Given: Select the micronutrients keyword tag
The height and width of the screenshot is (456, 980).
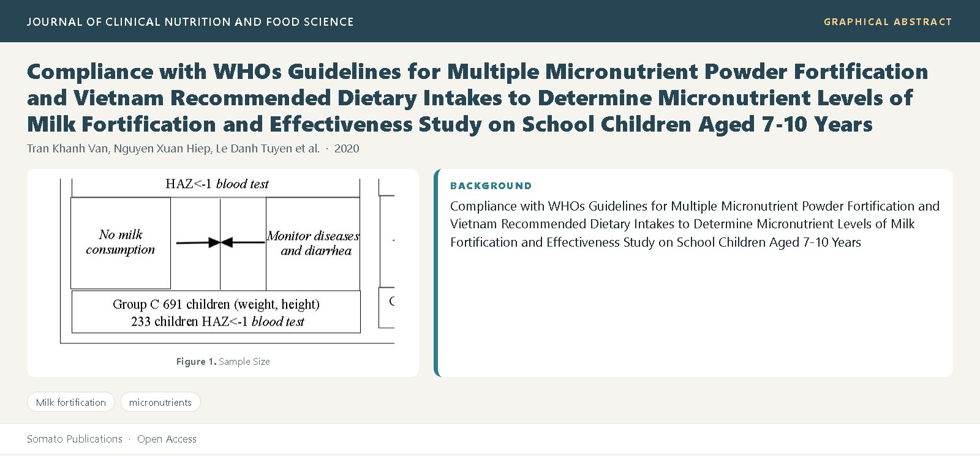Looking at the screenshot, I should pos(160,402).
